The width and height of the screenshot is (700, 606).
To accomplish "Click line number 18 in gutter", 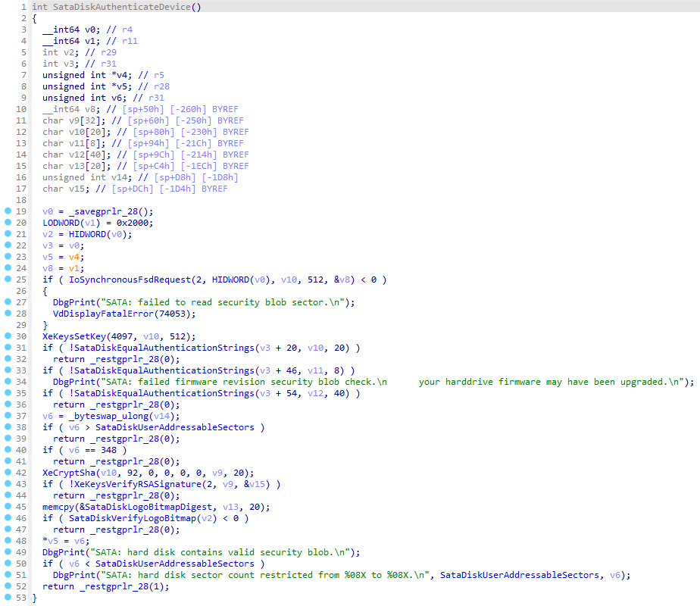I will coord(21,200).
